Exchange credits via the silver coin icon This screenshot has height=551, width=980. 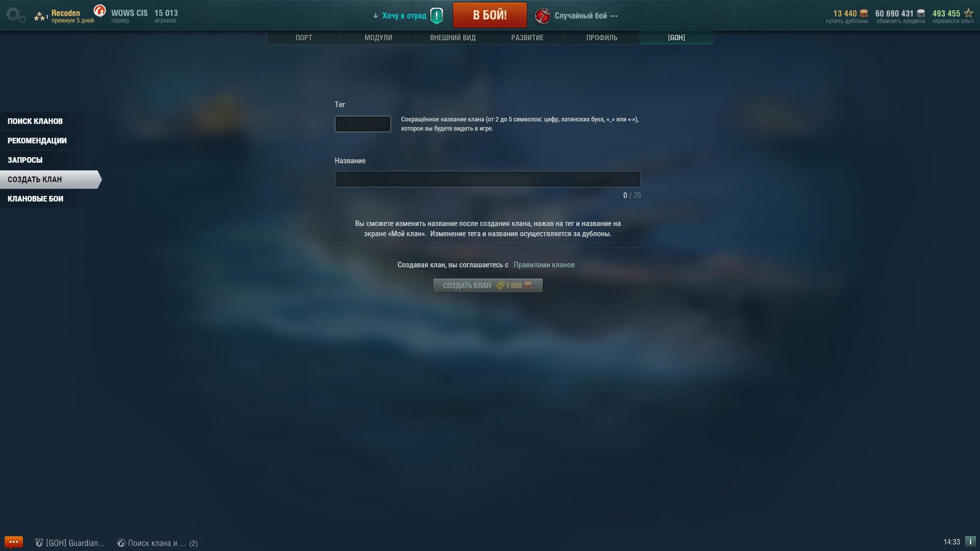click(921, 13)
